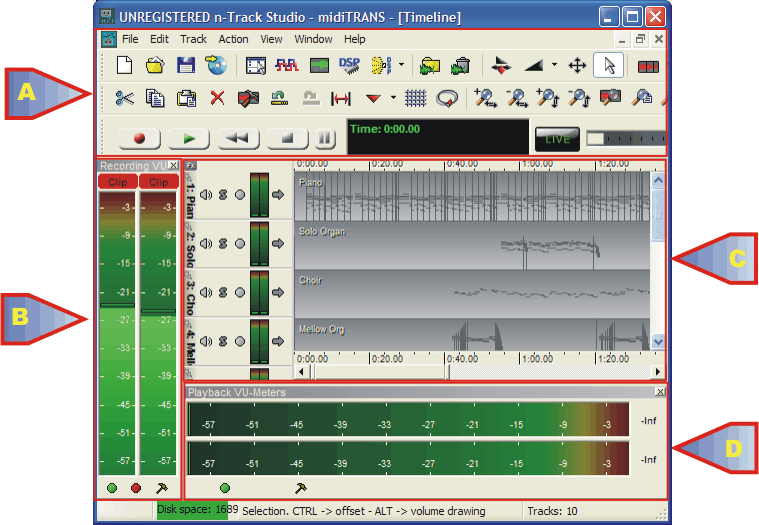Click the Playback VU-Meters hammer settings icon

[300, 488]
